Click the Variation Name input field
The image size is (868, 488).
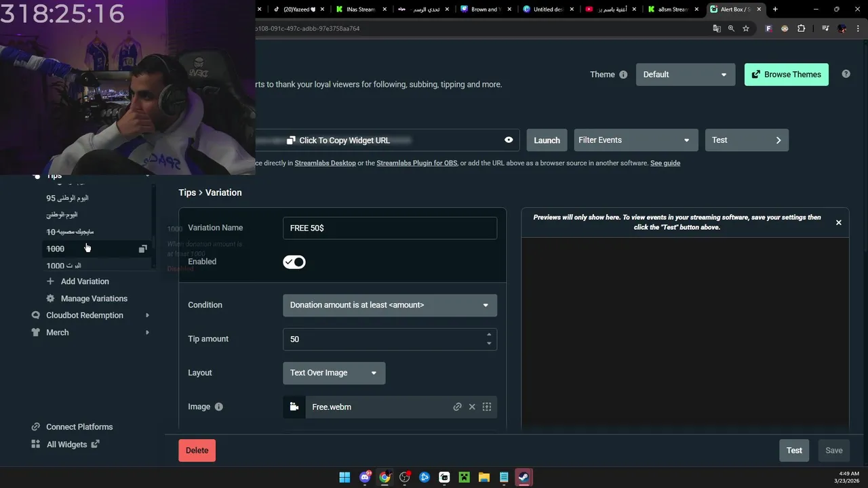click(x=390, y=228)
